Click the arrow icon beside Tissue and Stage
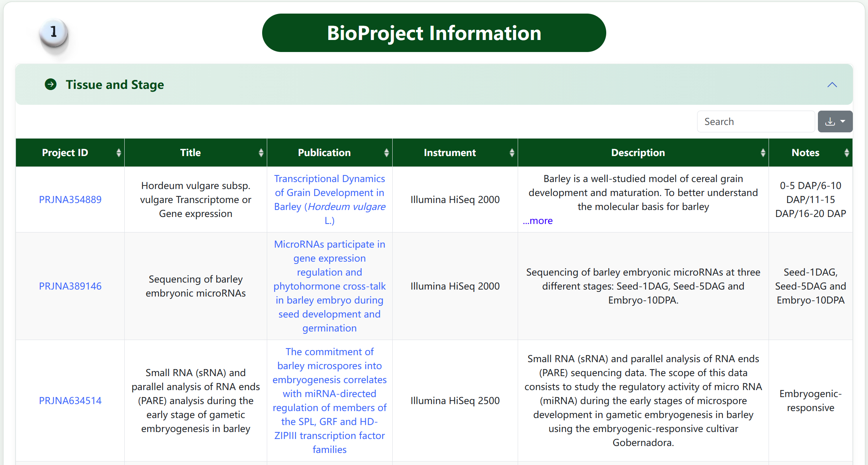This screenshot has height=465, width=868. (x=50, y=84)
